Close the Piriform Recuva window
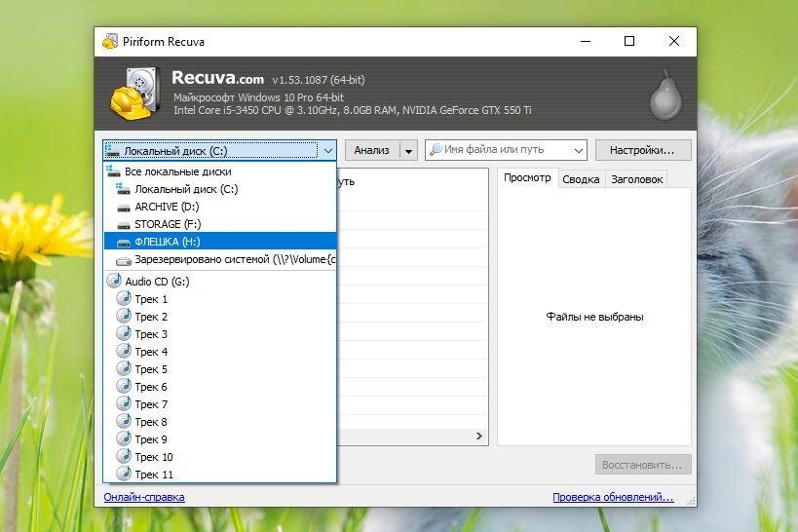Viewport: 798px width, 532px height. click(674, 41)
